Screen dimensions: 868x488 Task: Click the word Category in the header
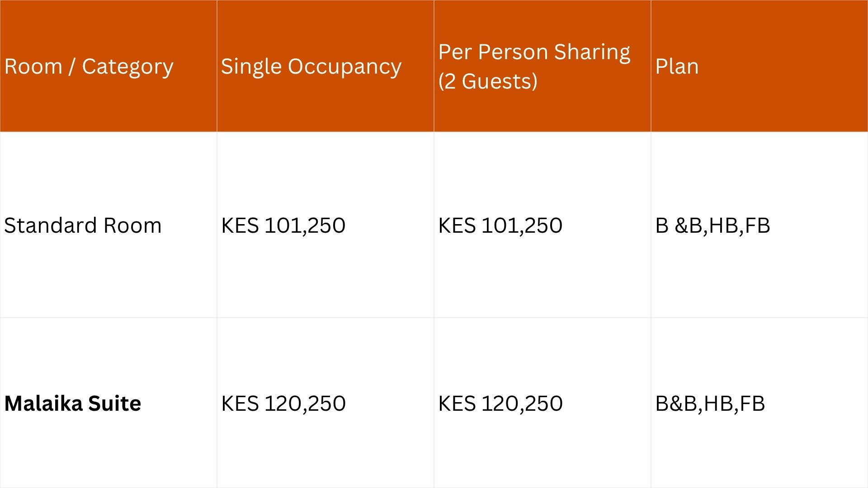tap(127, 66)
